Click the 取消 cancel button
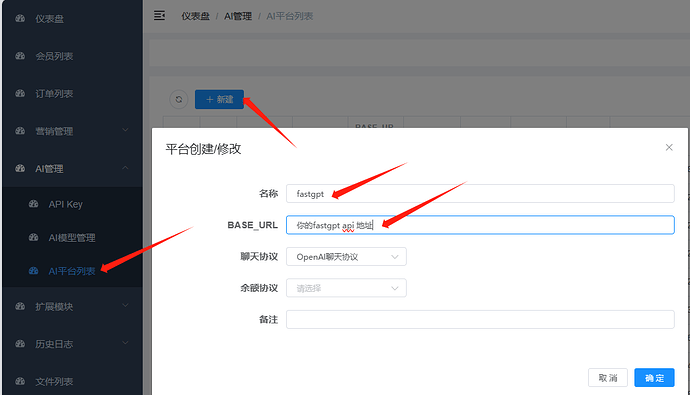The width and height of the screenshot is (690, 395). (608, 378)
